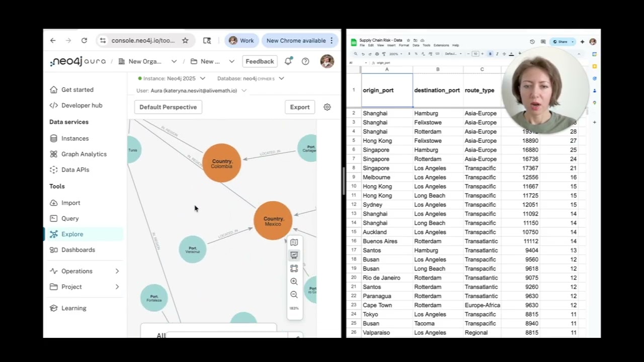Open the Default font dropdown
Image resolution: width=644 pixels, height=362 pixels.
pyautogui.click(x=452, y=54)
